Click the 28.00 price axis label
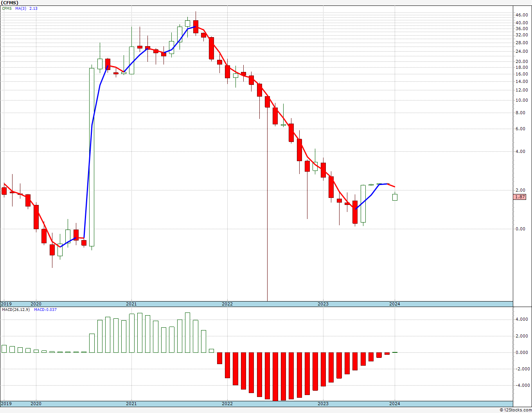Image resolution: width=532 pixels, height=413 pixels. pyautogui.click(x=522, y=43)
